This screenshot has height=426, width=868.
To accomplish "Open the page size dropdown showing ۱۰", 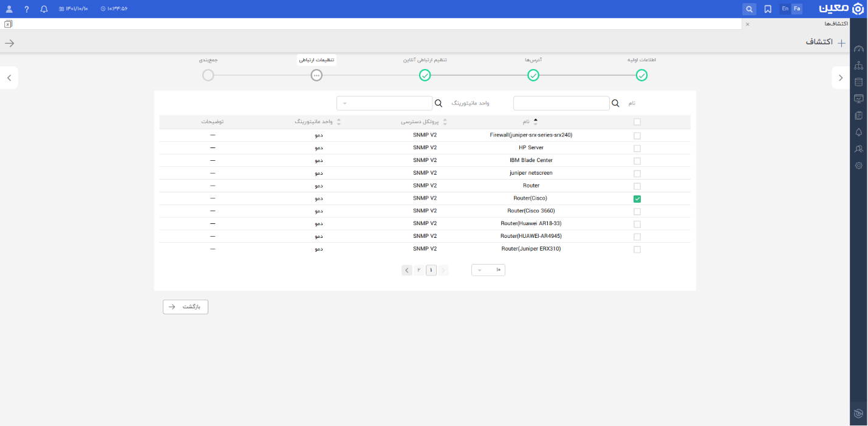I will tap(488, 270).
